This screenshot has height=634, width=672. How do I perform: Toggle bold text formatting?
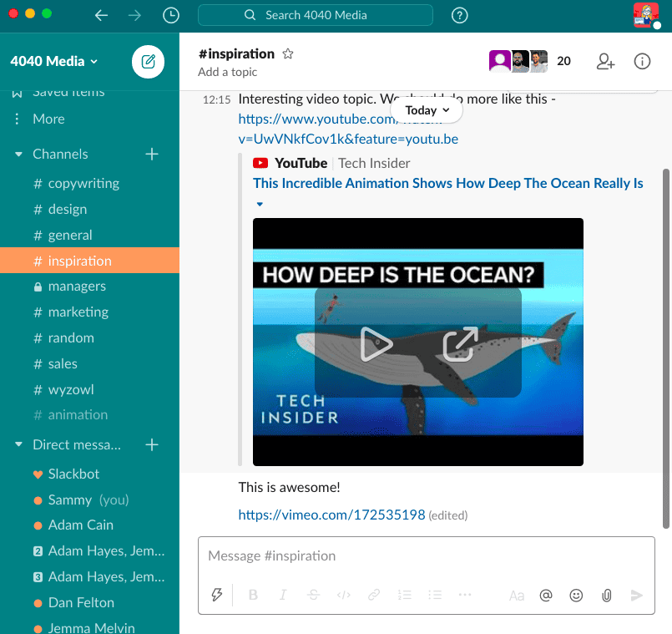[253, 596]
